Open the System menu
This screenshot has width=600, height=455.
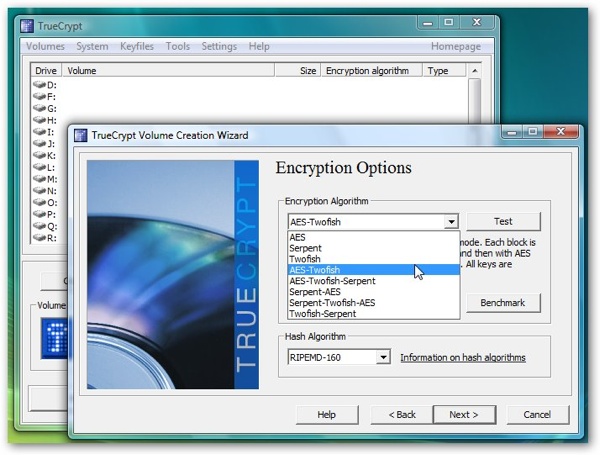tap(92, 46)
